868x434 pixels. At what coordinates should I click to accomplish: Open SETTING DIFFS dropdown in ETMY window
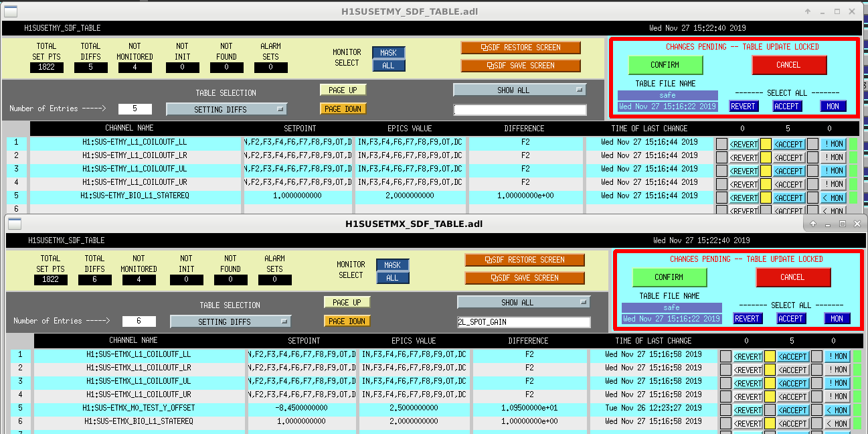(x=226, y=109)
